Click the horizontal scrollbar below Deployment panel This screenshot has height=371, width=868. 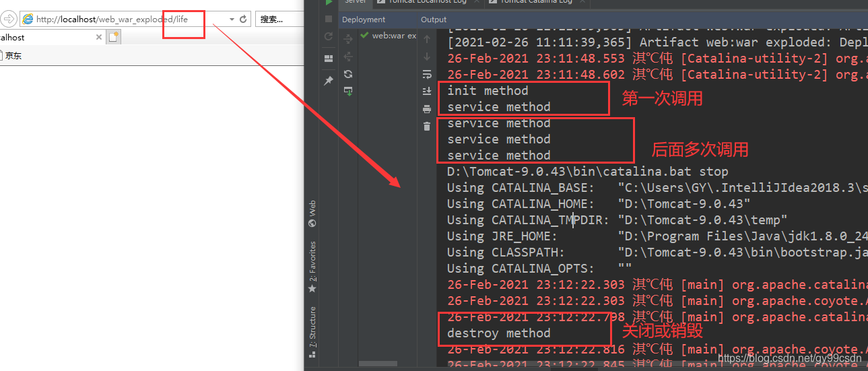tap(378, 364)
